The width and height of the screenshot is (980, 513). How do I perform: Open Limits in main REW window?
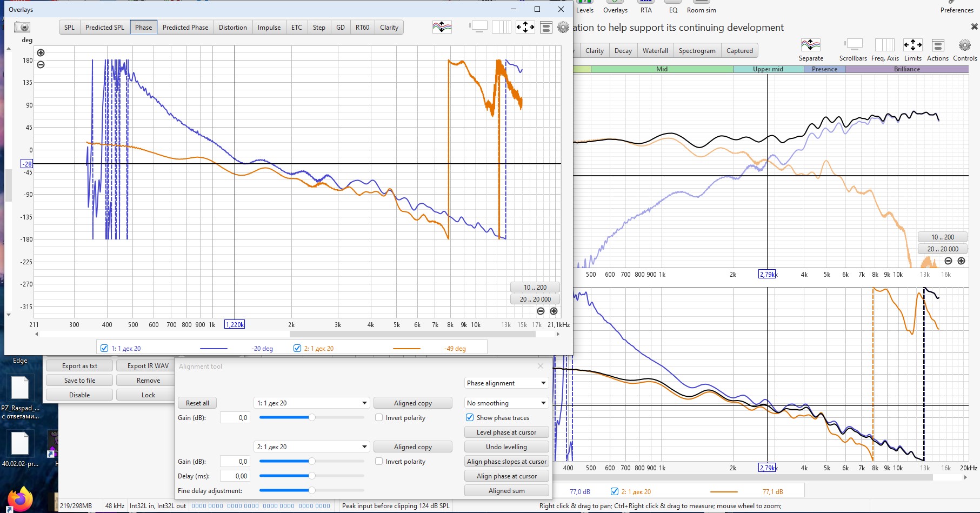(913, 49)
